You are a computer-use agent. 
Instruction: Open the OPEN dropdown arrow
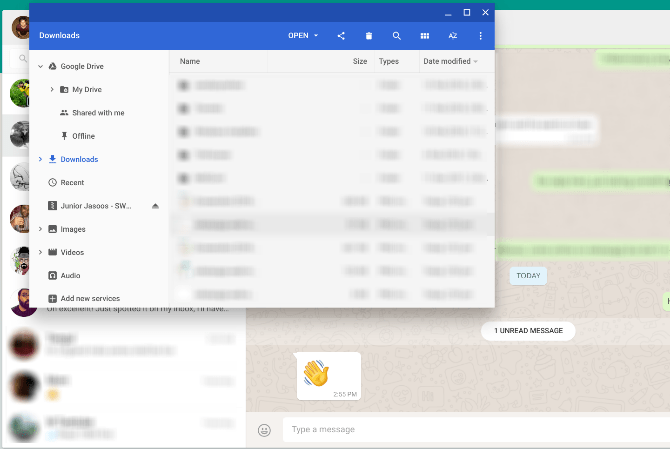316,35
